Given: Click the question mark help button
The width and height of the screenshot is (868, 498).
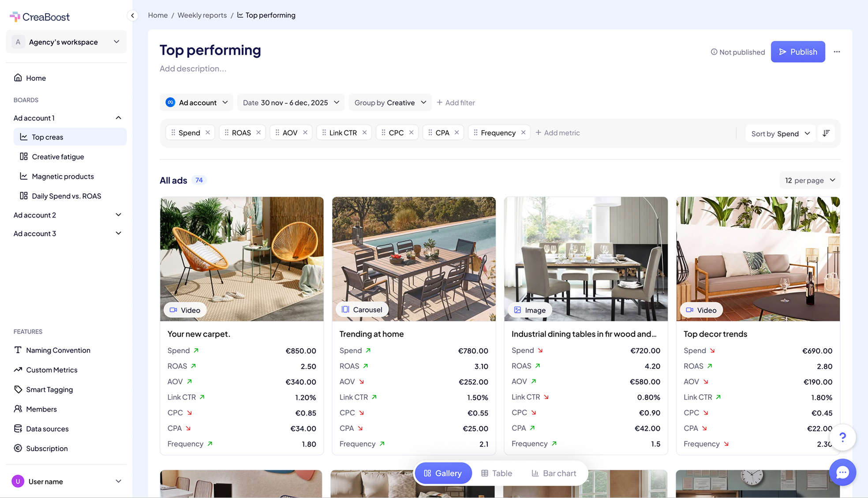Looking at the screenshot, I should coord(842,437).
